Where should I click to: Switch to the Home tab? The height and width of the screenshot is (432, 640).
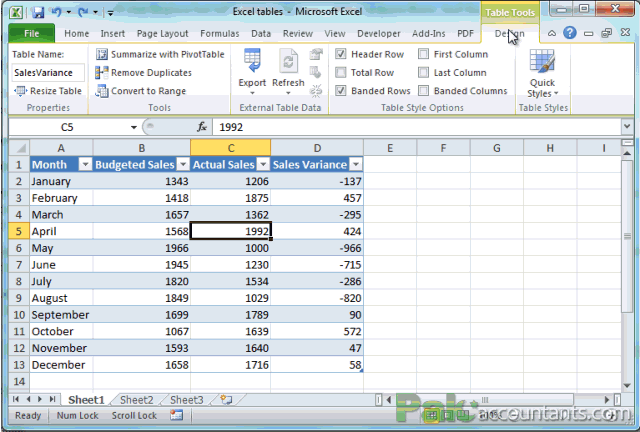76,33
